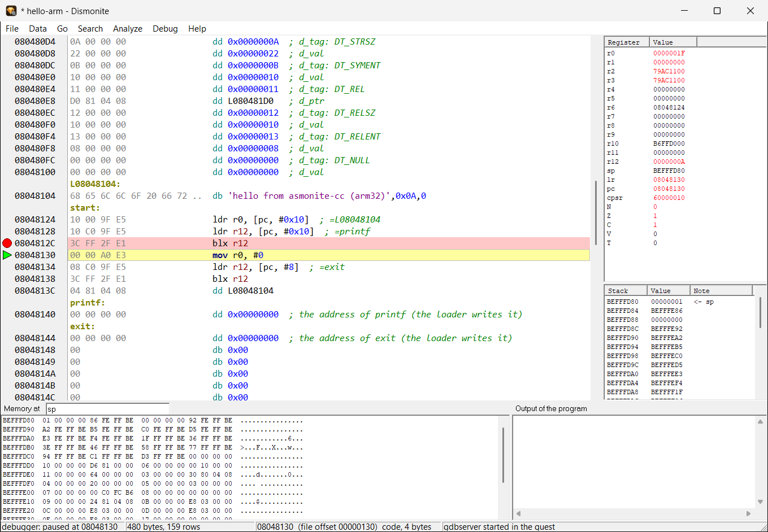Select the r0 register value 0000001F
This screenshot has width=768, height=532.
tap(669, 53)
